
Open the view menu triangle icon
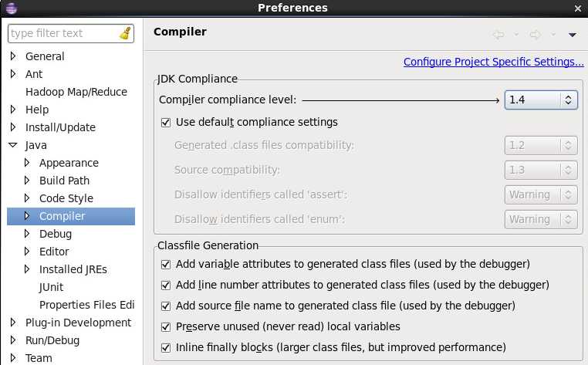[572, 35]
